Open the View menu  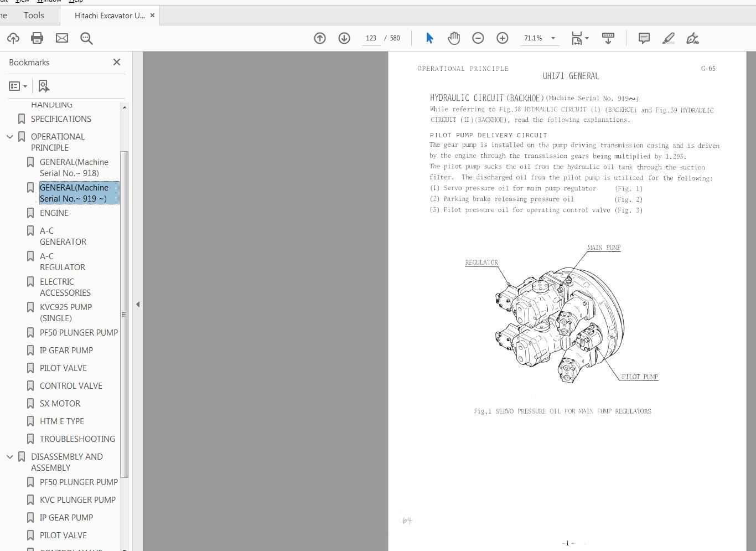pyautogui.click(x=22, y=2)
